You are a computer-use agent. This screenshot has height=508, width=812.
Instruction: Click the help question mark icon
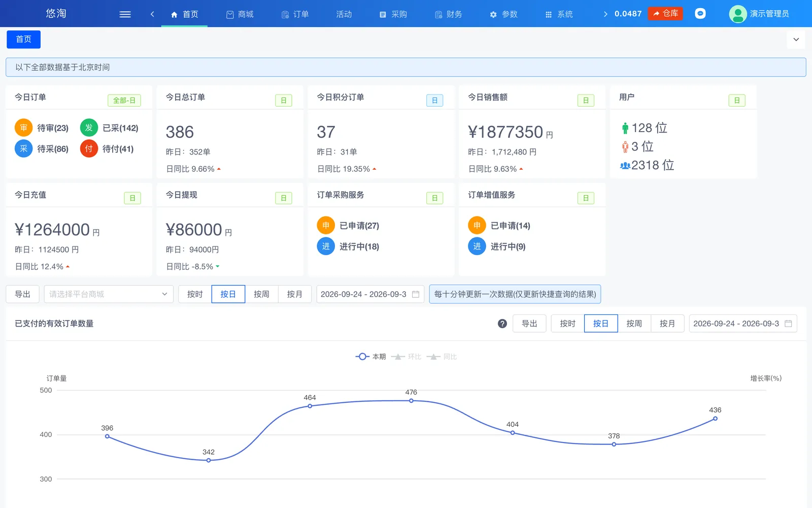click(x=502, y=324)
